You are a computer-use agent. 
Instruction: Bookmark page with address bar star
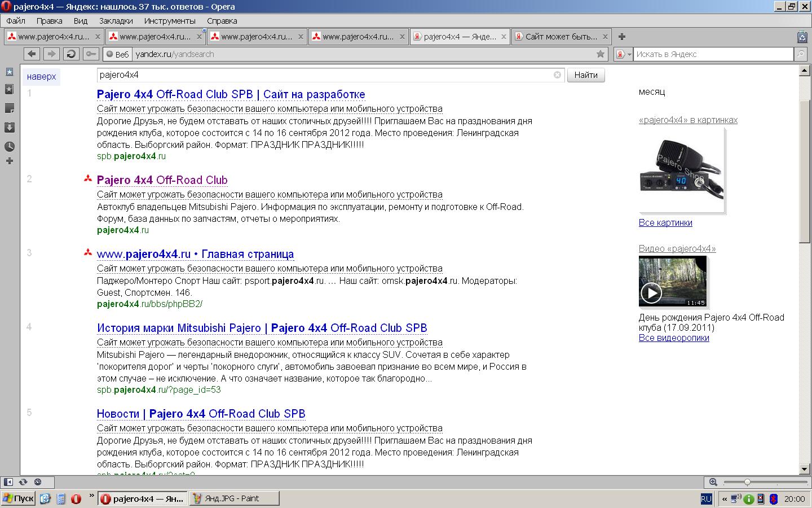point(601,54)
